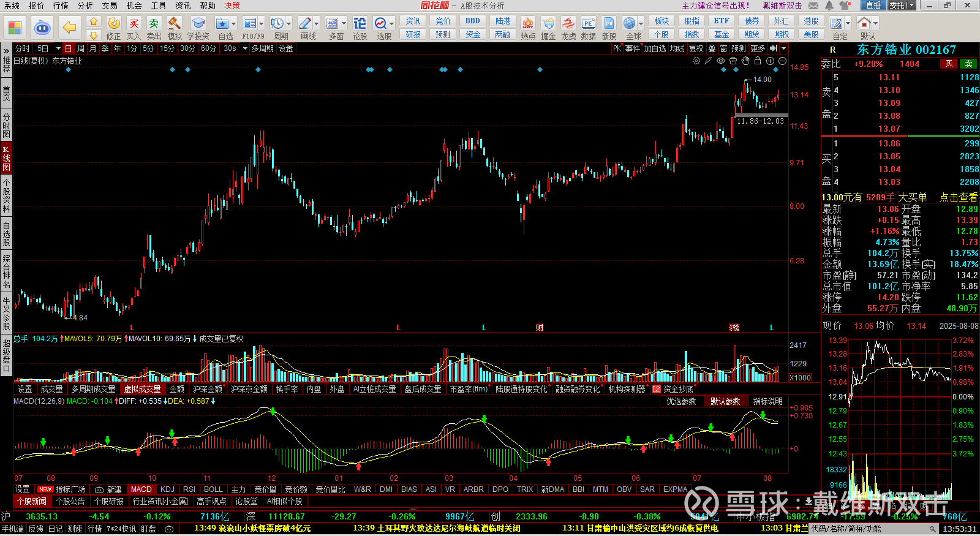Click the BBD button
The width and height of the screenshot is (980, 536).
click(x=473, y=21)
